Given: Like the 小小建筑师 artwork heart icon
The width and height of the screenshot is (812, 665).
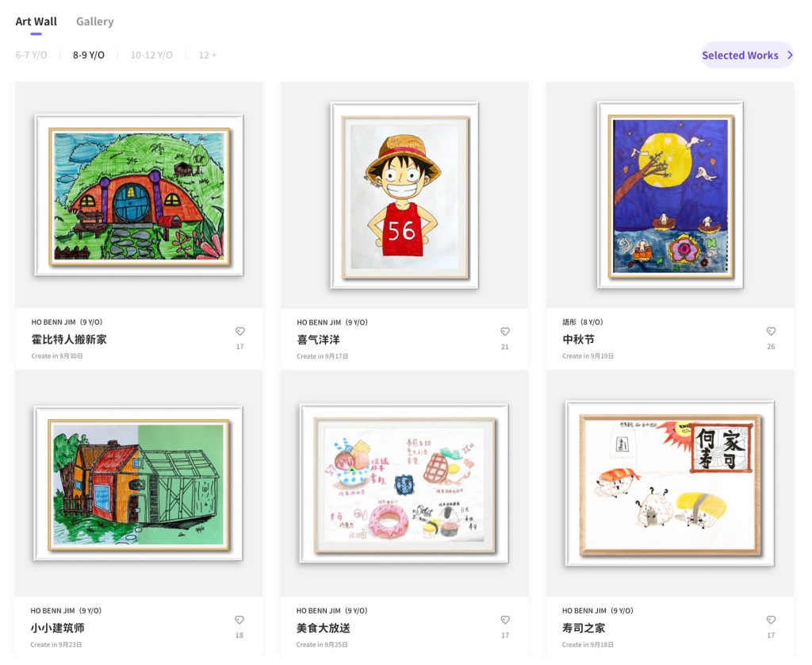Looking at the screenshot, I should [x=239, y=620].
